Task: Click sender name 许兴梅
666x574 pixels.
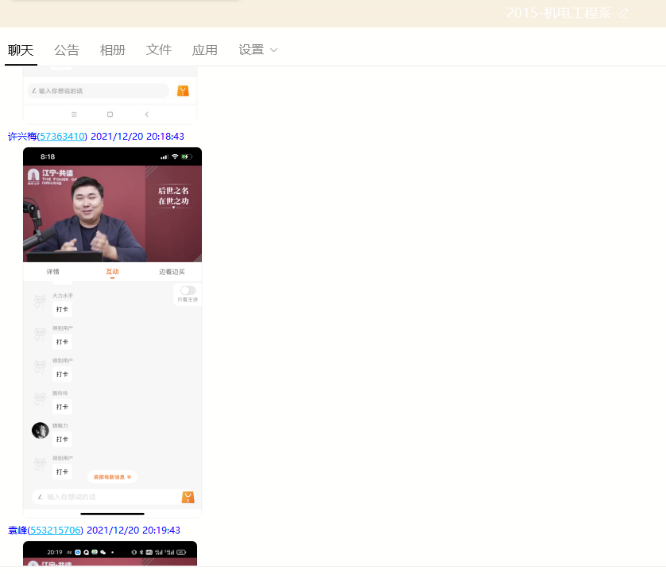Action: tap(22, 136)
